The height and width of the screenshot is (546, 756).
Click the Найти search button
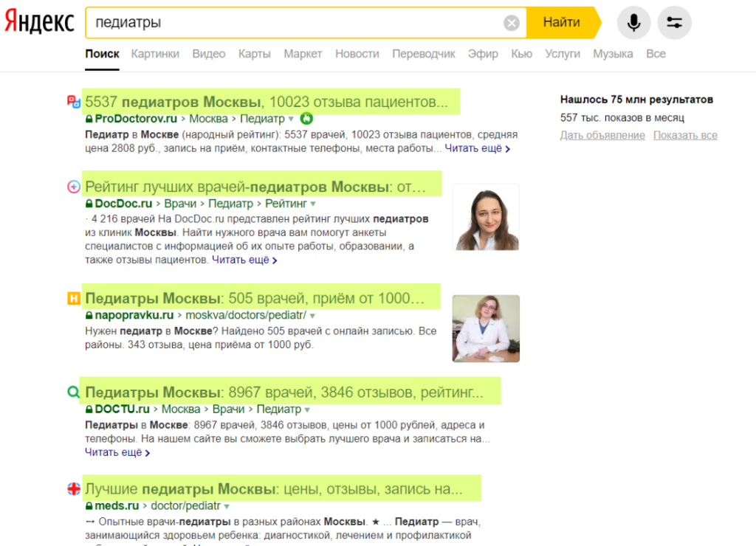pos(562,23)
